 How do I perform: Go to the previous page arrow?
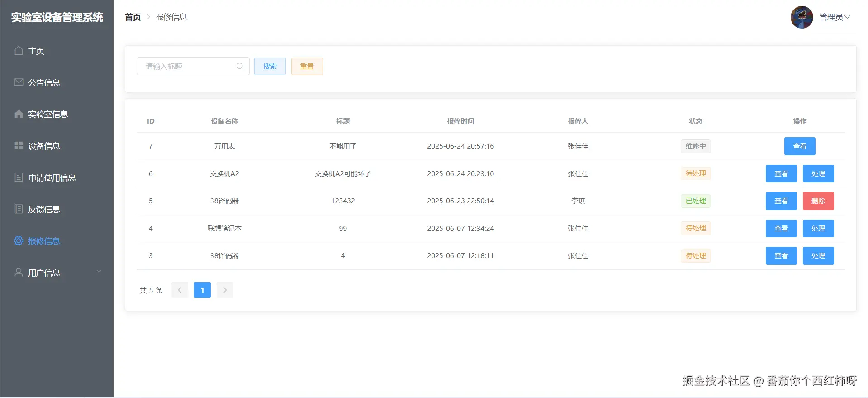180,290
